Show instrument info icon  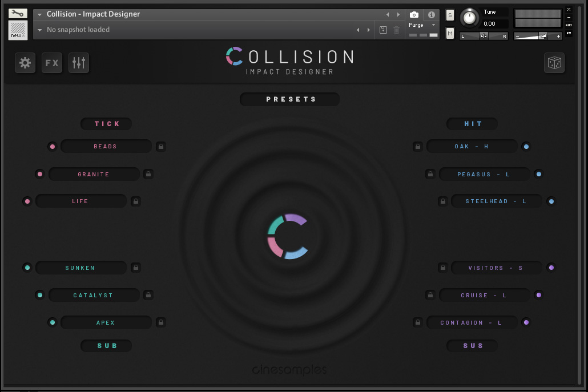tap(432, 15)
